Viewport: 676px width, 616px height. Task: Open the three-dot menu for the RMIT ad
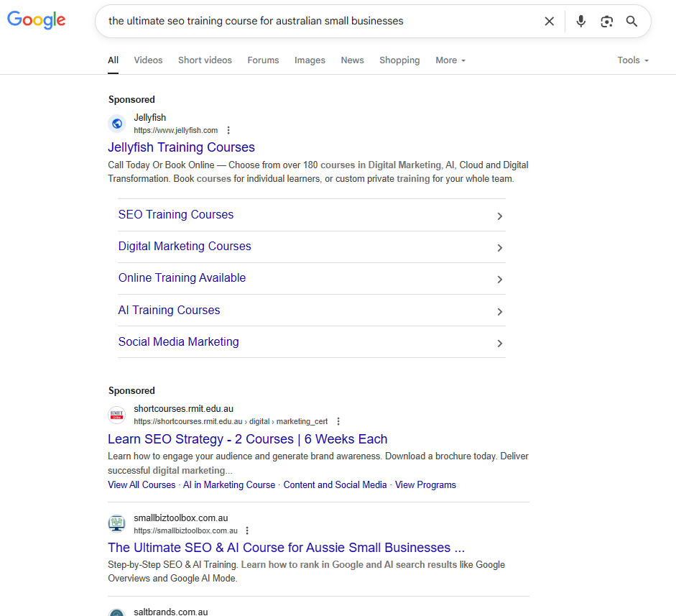click(x=338, y=422)
